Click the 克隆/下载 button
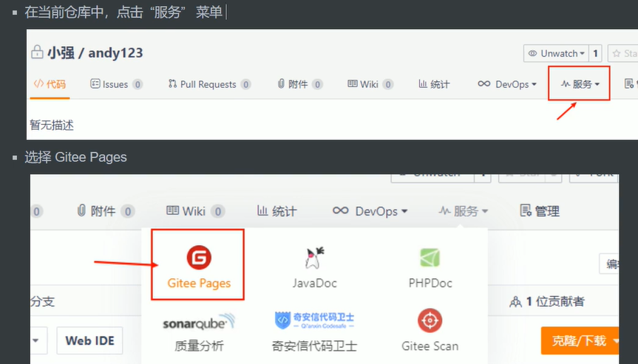This screenshot has width=638, height=364. click(580, 340)
